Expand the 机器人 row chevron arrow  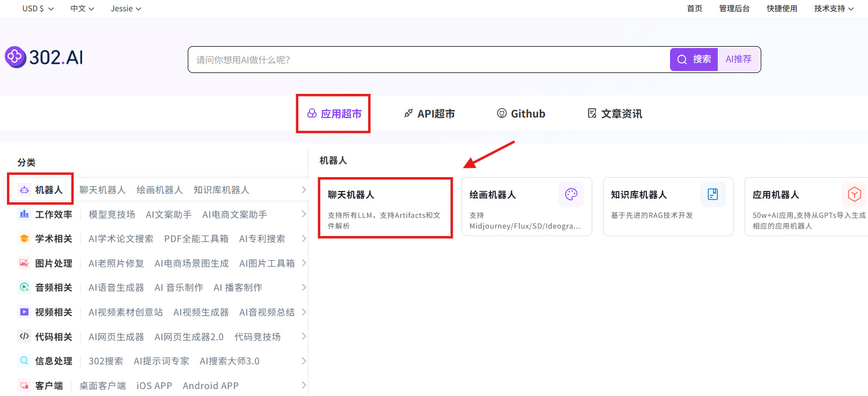pyautogui.click(x=304, y=190)
